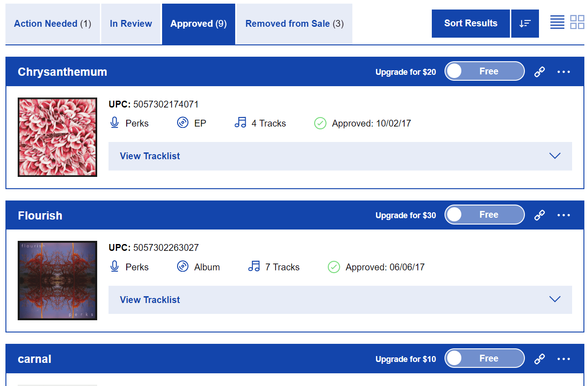
Task: Click link icon on Flourish release
Action: tap(539, 215)
